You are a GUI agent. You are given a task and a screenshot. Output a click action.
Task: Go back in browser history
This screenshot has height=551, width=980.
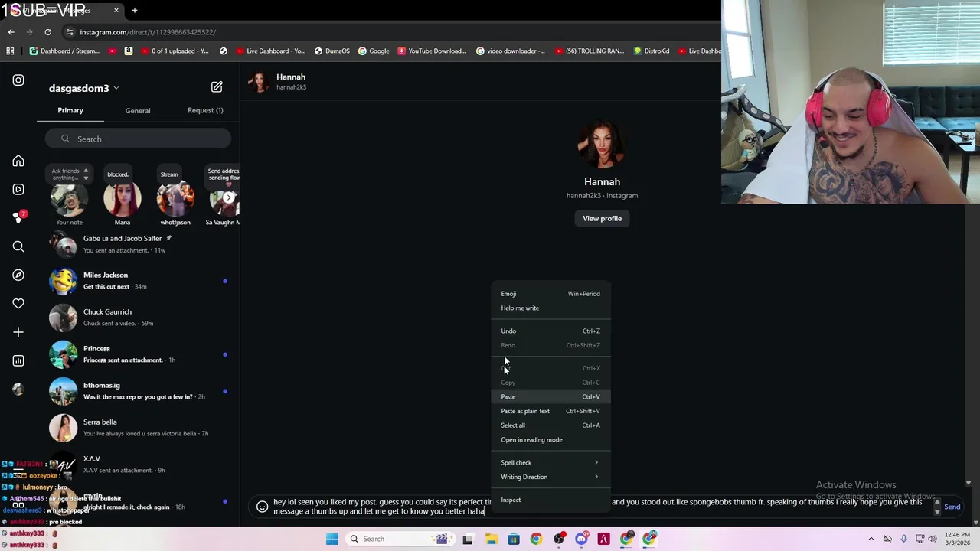11,32
